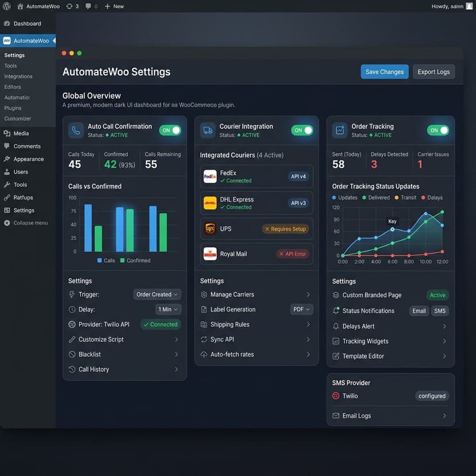The height and width of the screenshot is (476, 476).
Task: Click the green Confirmed legend swatch
Action: click(122, 260)
